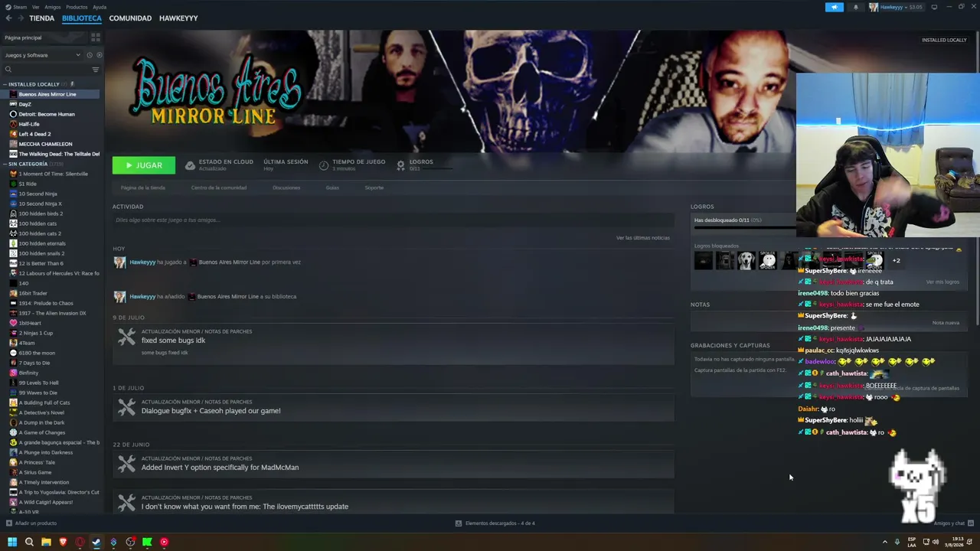
Task: Click the Tiempo de juego clock icon
Action: [324, 165]
